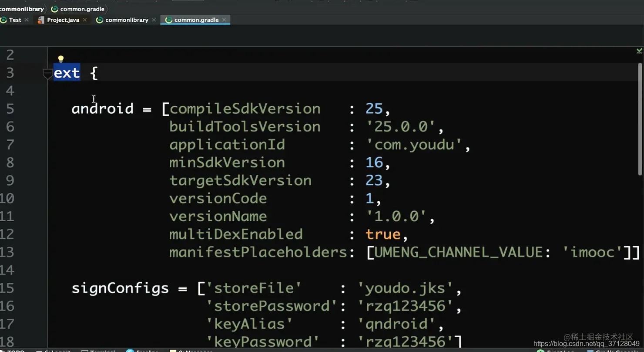Click line number 15 in gutter
Viewport: 644px width, 352px height.
[x=7, y=288]
